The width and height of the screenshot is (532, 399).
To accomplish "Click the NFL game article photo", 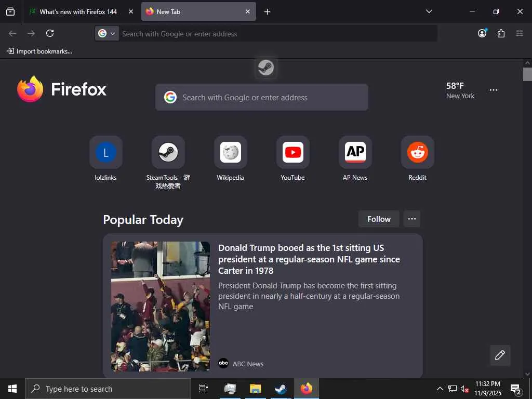I will click(x=161, y=307).
